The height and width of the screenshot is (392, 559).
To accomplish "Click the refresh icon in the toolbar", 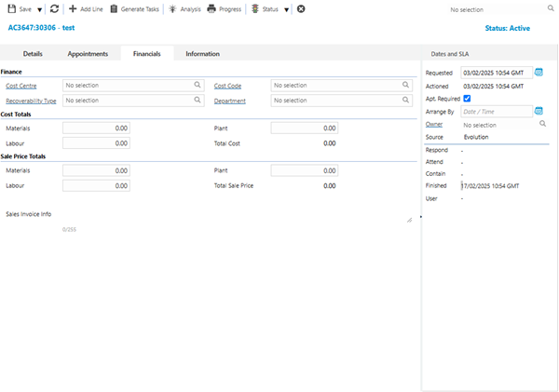I will coord(55,8).
